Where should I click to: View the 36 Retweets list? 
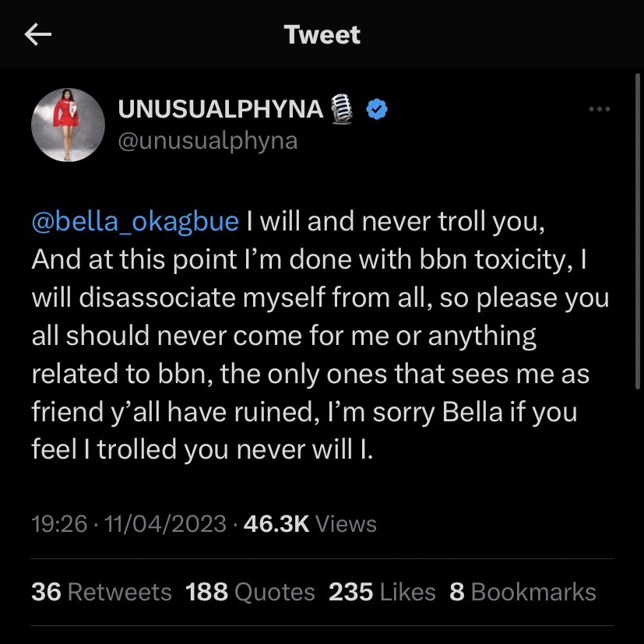tap(100, 592)
